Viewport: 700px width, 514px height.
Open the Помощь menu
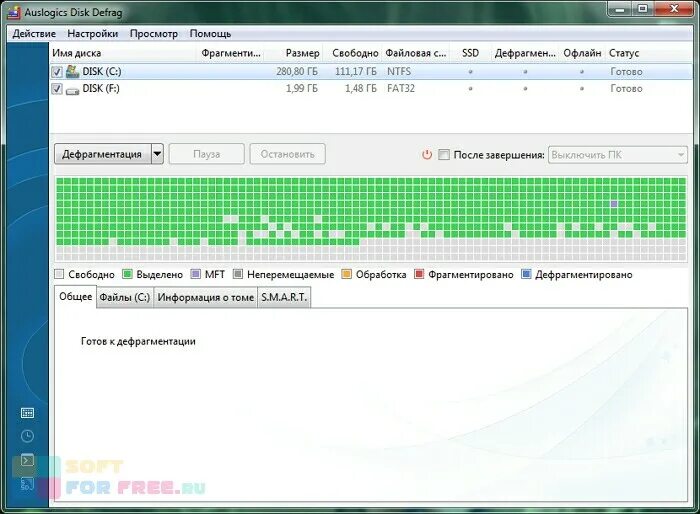click(210, 33)
